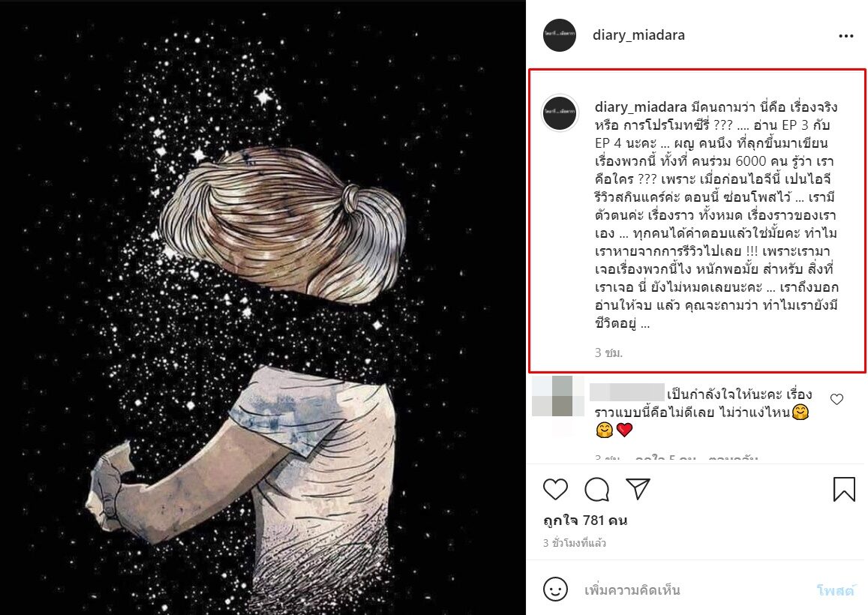Viewport: 868px width, 615px height.
Task: Open the diary_miadara username in the header
Action: (638, 34)
